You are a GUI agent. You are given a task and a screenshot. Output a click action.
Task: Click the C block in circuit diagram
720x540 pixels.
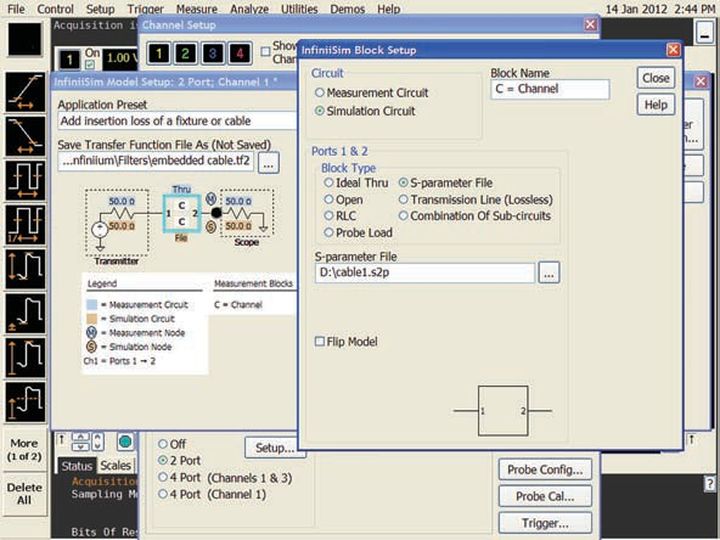[182, 214]
